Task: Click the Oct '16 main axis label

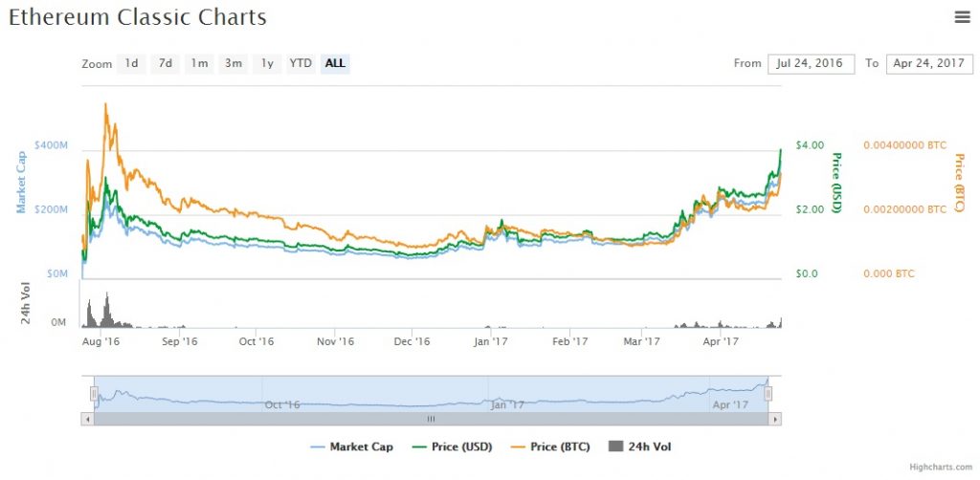Action: tap(256, 341)
